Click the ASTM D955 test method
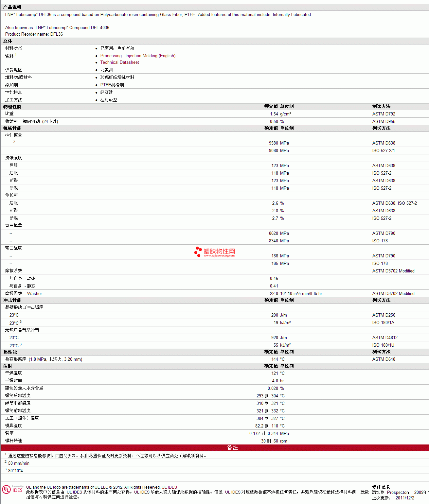The width and height of the screenshot is (429, 504). 384,122
